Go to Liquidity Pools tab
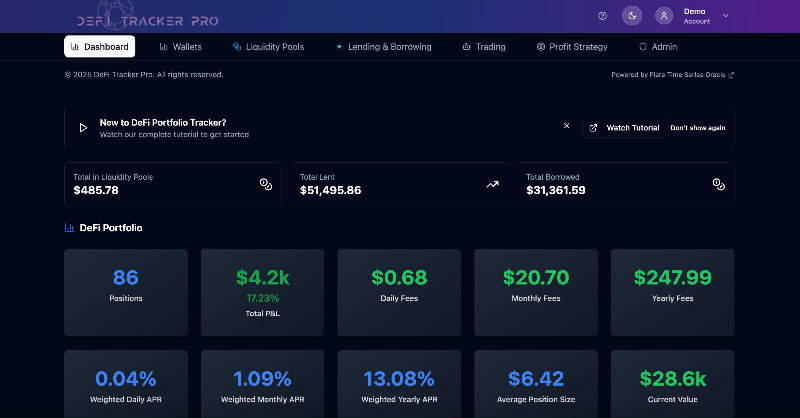This screenshot has height=418, width=800. coord(268,46)
